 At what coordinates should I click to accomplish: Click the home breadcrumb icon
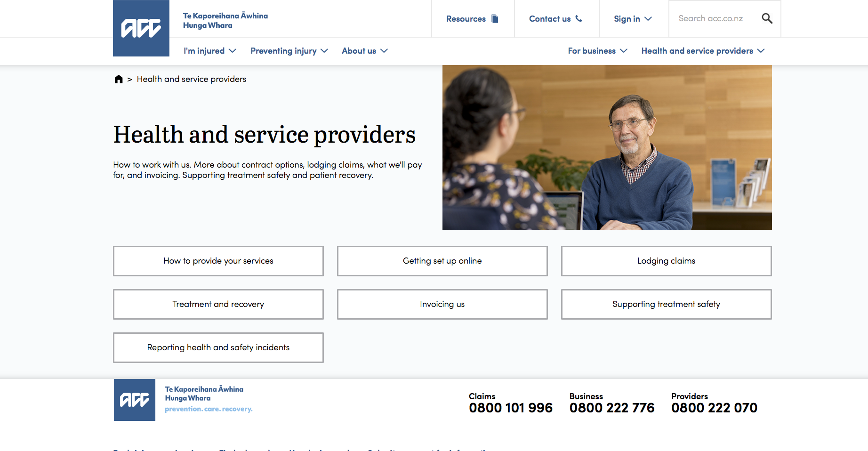pos(119,79)
